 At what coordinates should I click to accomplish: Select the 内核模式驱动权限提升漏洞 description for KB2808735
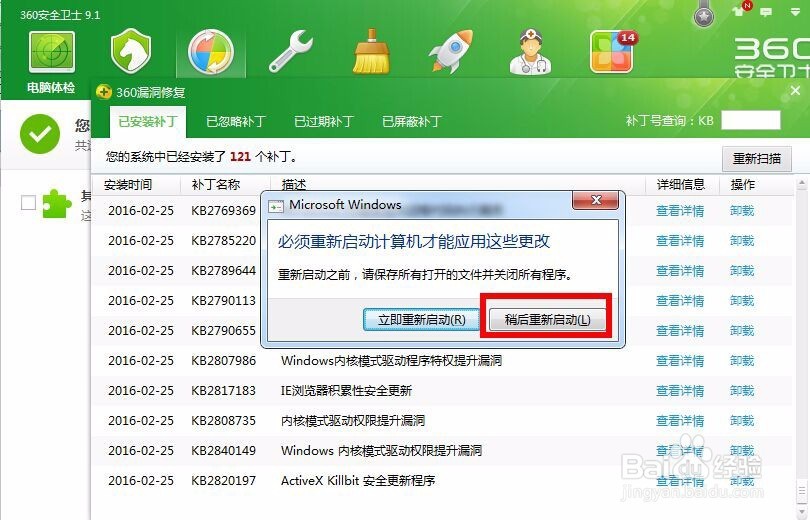[x=353, y=420]
